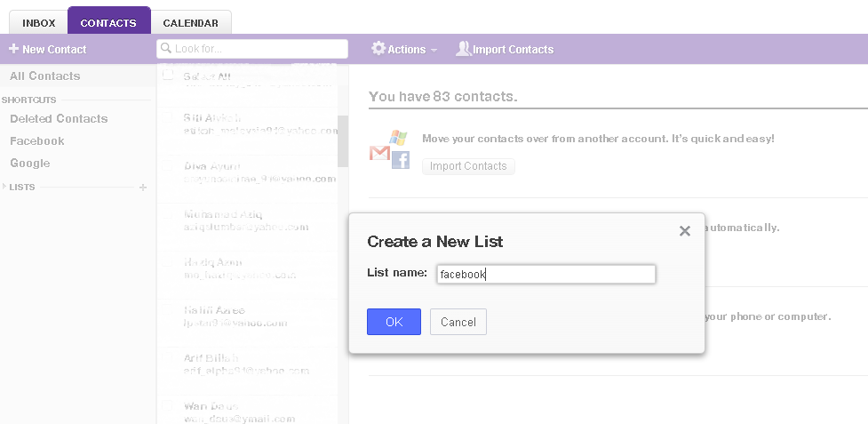Click the magnifier icon in search box
This screenshot has width=868, height=424.
click(166, 49)
